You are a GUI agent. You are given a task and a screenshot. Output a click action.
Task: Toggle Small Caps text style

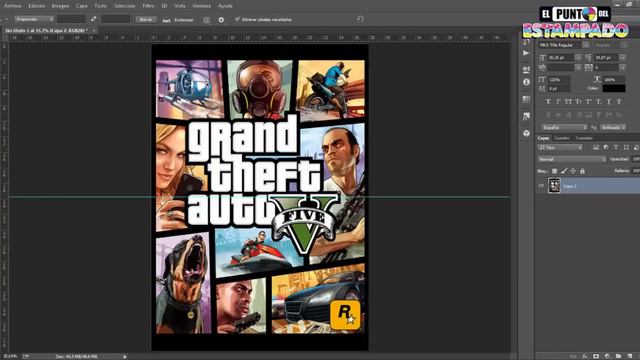578,102
